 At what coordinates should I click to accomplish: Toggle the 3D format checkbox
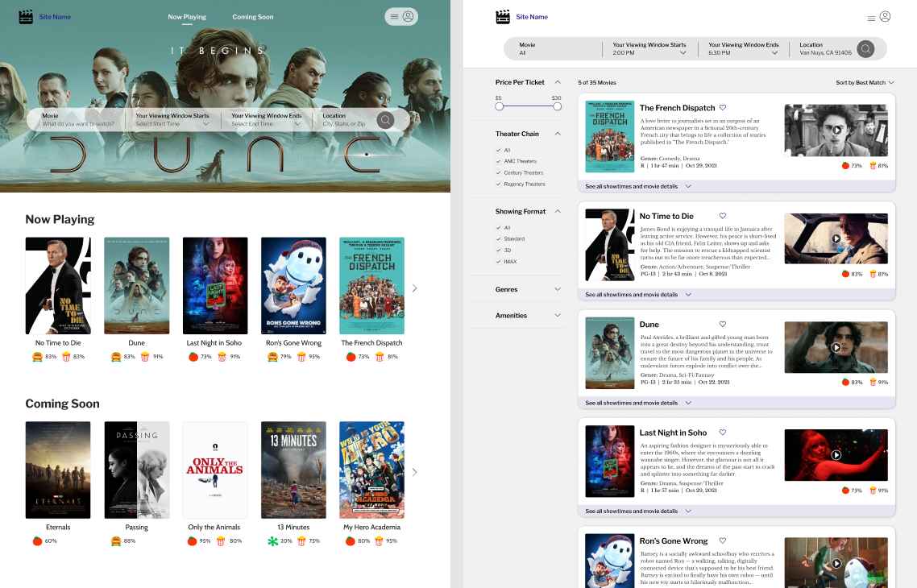coord(498,251)
